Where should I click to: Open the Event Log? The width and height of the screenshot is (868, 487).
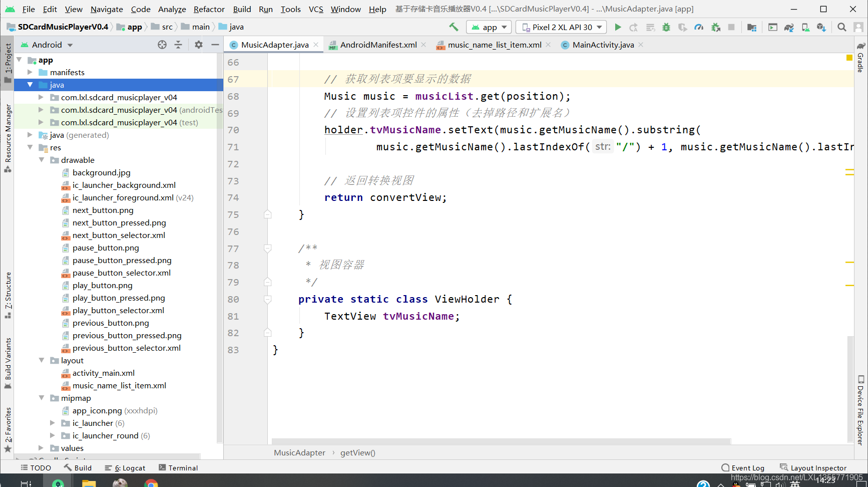pos(743,468)
